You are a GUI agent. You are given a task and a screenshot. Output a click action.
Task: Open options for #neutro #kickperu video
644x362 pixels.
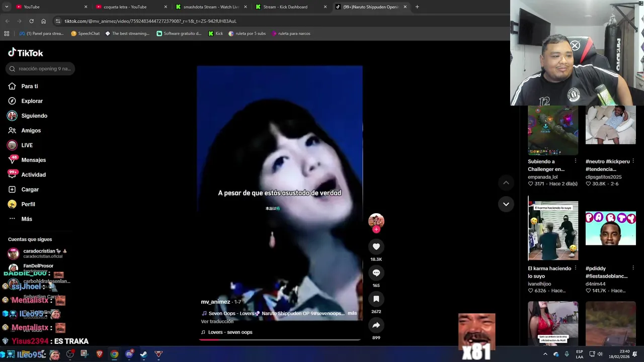633,161
